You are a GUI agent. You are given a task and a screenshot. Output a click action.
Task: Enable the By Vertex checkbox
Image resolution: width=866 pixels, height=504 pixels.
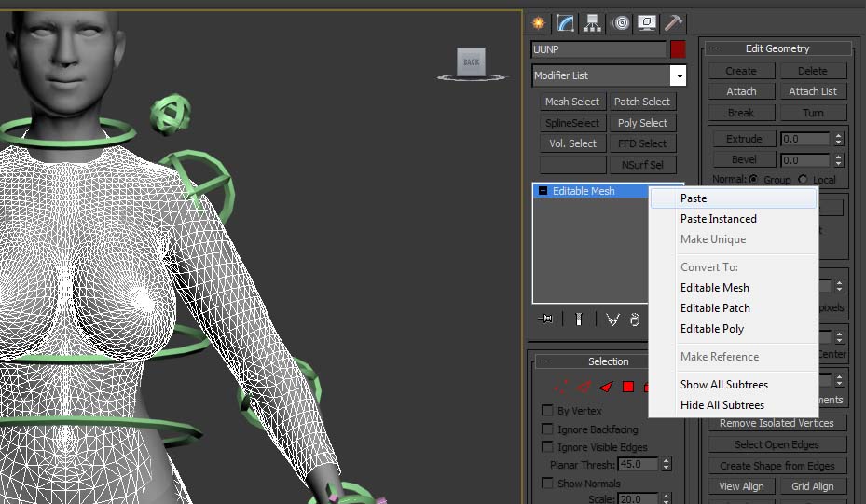tap(547, 411)
